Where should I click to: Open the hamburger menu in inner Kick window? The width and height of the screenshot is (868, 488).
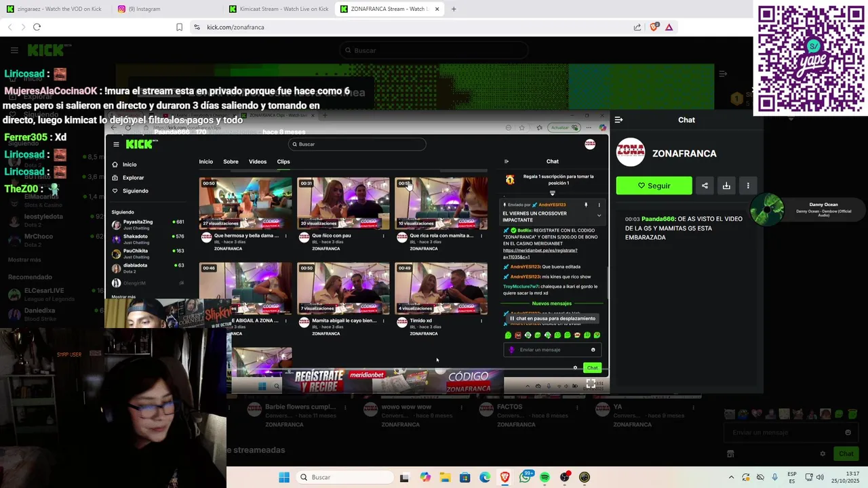click(116, 144)
